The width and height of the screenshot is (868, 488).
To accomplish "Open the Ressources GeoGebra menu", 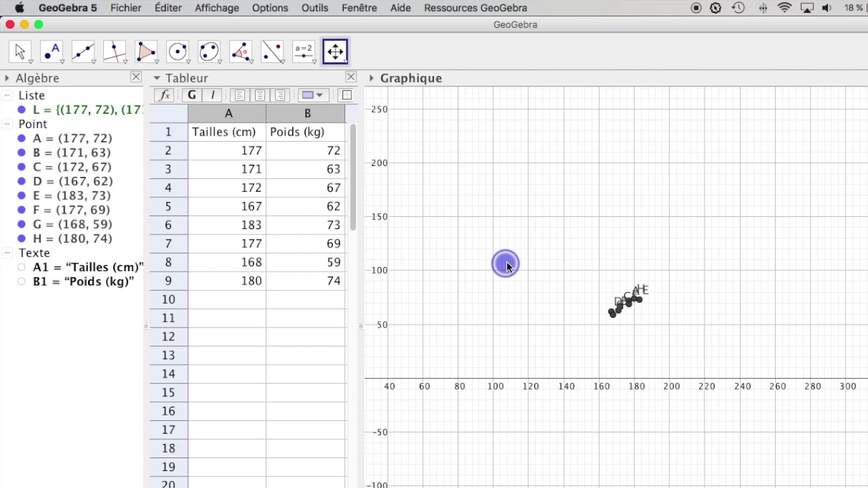I will click(x=475, y=8).
